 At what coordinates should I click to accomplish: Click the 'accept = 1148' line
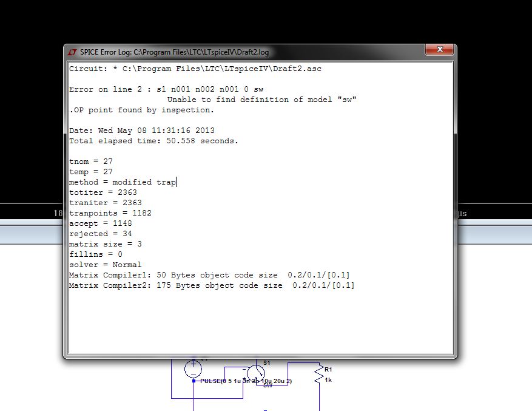click(101, 223)
